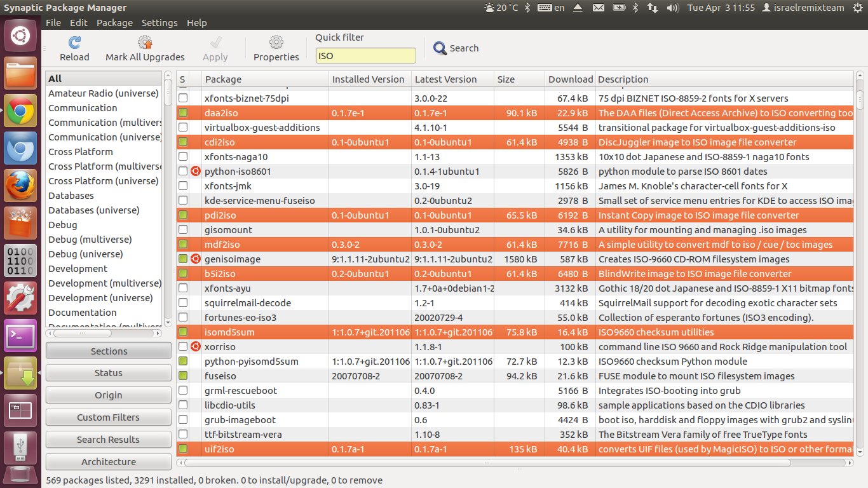868x488 pixels.
Task: Open the Package menu
Action: pyautogui.click(x=114, y=22)
